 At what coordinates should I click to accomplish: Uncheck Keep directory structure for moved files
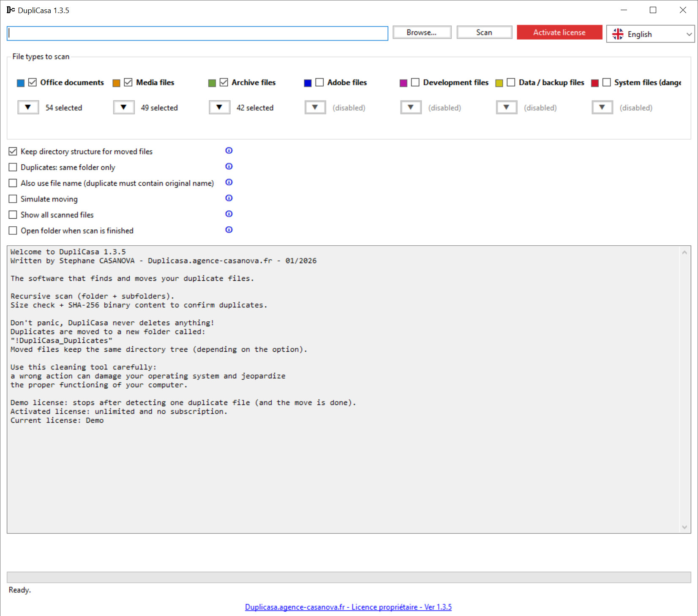click(x=13, y=152)
